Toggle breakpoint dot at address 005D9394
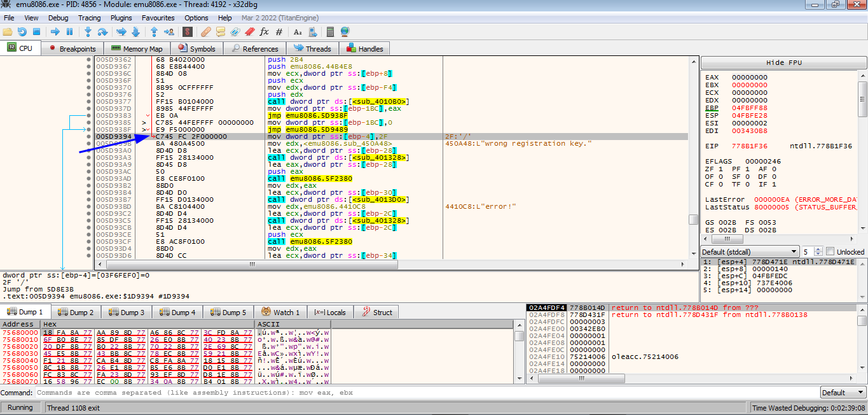 88,137
